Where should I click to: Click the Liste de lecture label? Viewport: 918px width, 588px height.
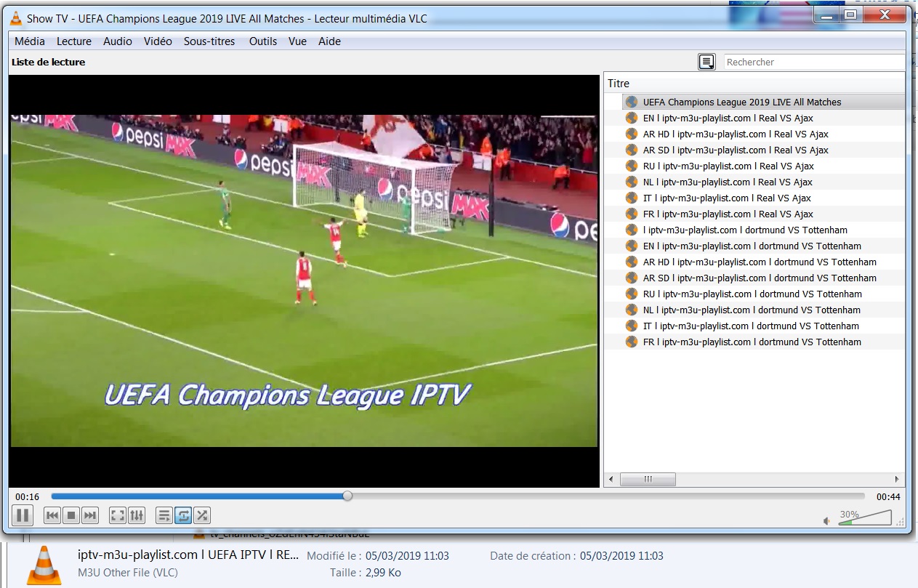pyautogui.click(x=48, y=62)
